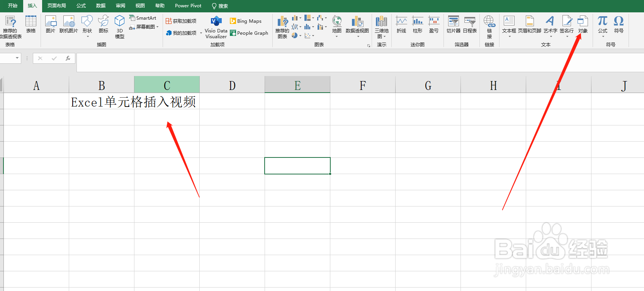Select cell containing Excel单元格插入视频
Screen dimensions: 644x291
(102, 102)
